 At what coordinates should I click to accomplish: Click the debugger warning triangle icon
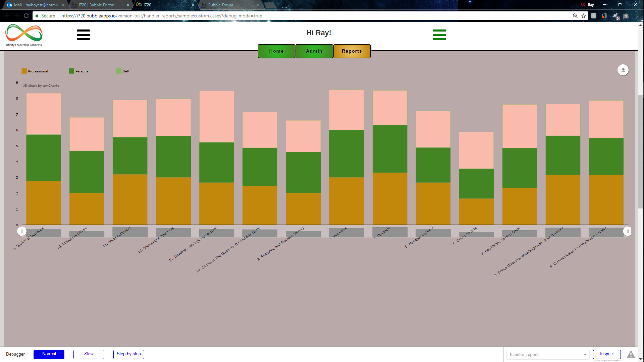[631, 354]
